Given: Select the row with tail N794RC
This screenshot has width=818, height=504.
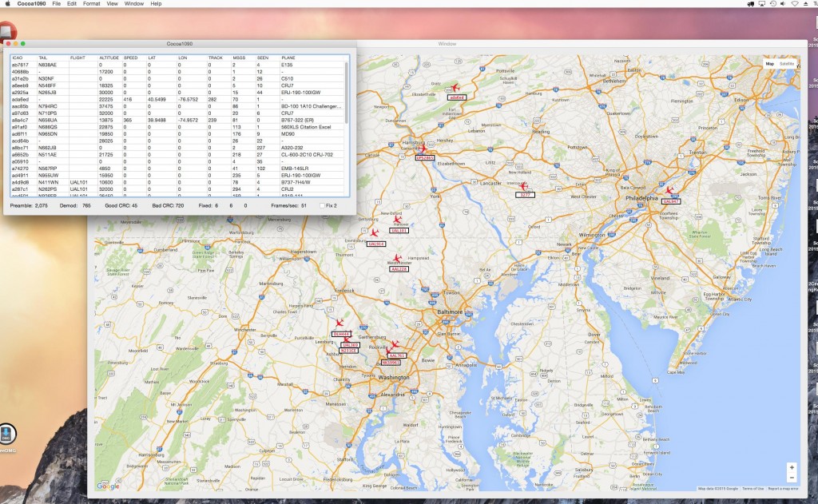Looking at the screenshot, I should click(177, 106).
